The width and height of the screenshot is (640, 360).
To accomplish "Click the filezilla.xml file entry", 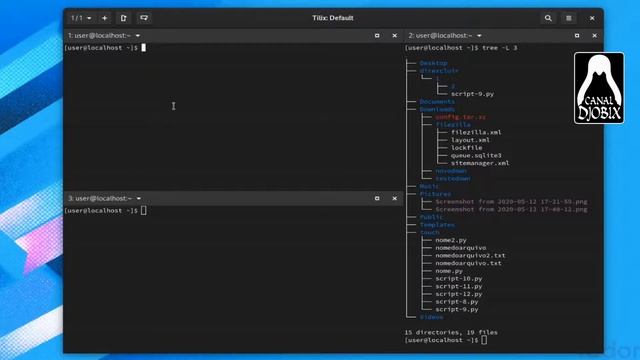I will click(476, 132).
